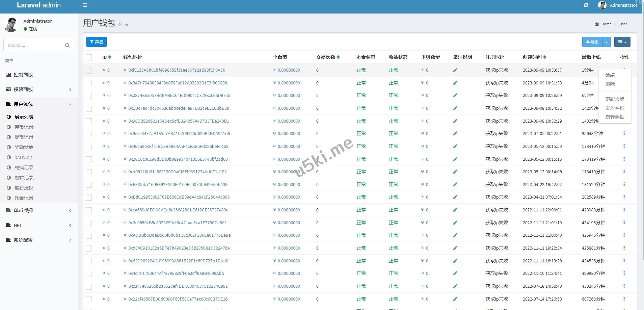The width and height of the screenshot is (644, 310).
Task: Click the refresh icon in top bar
Action: pyautogui.click(x=586, y=5)
